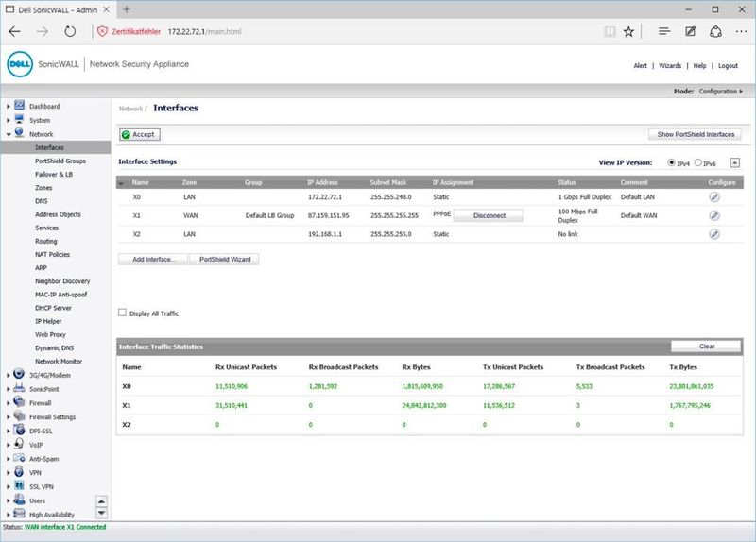Screen dimensions: 756x542
Task: Expand the Users node arrow
Action: (9, 501)
